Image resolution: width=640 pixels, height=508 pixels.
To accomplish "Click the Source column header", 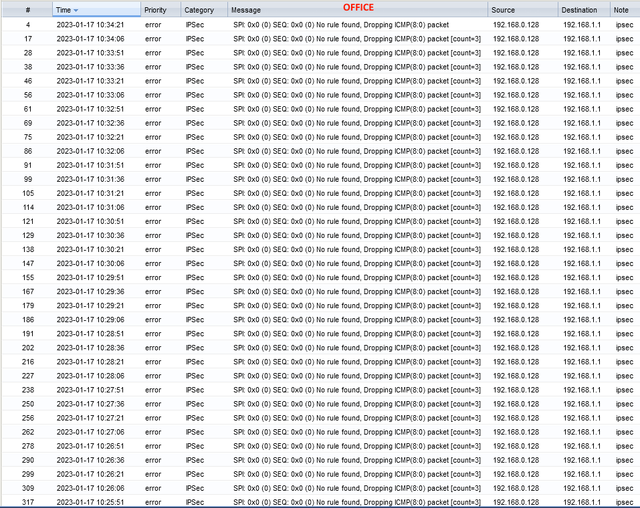I will [522, 10].
